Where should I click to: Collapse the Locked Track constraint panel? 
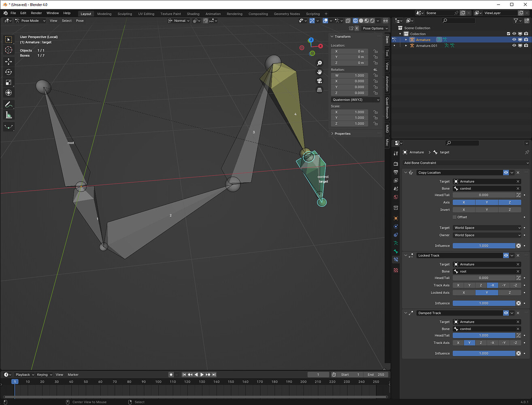(406, 256)
